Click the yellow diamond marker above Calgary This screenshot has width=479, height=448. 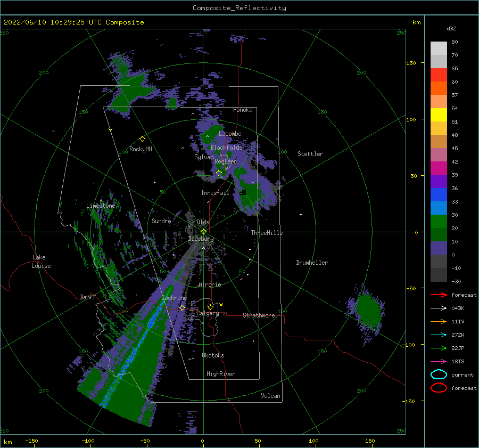210,307
